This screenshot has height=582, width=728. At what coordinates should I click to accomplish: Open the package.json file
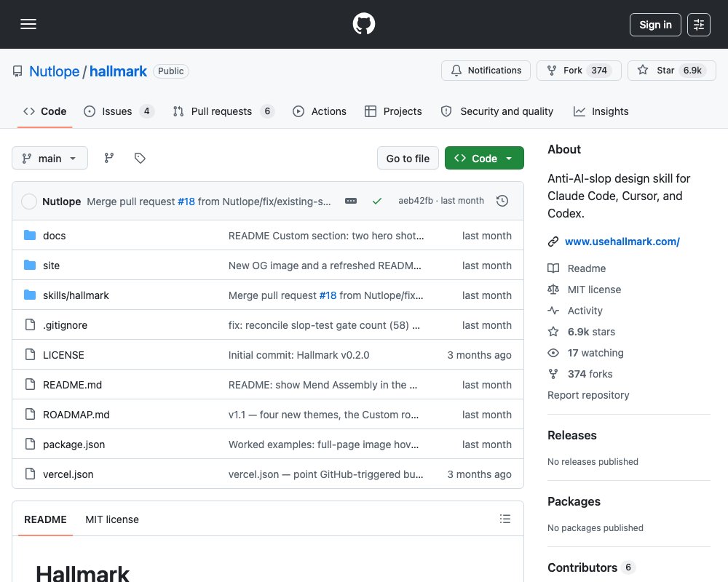[x=74, y=445]
